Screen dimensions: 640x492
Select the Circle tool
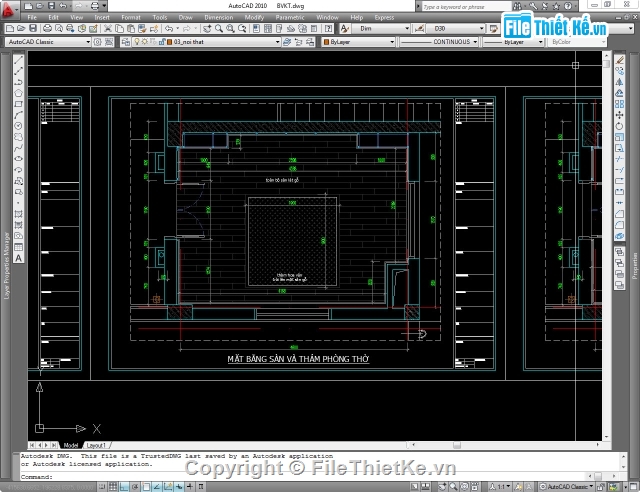coord(18,126)
